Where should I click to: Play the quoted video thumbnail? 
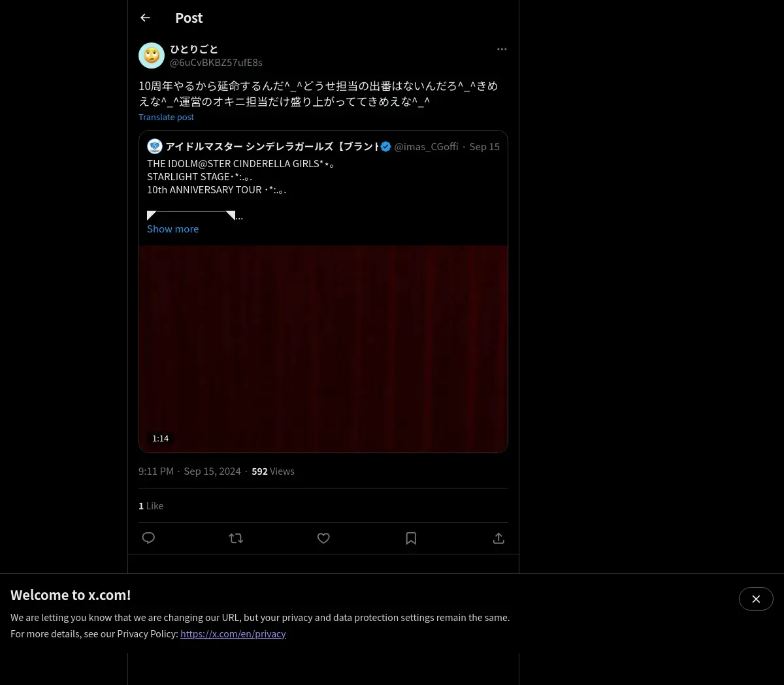(323, 349)
